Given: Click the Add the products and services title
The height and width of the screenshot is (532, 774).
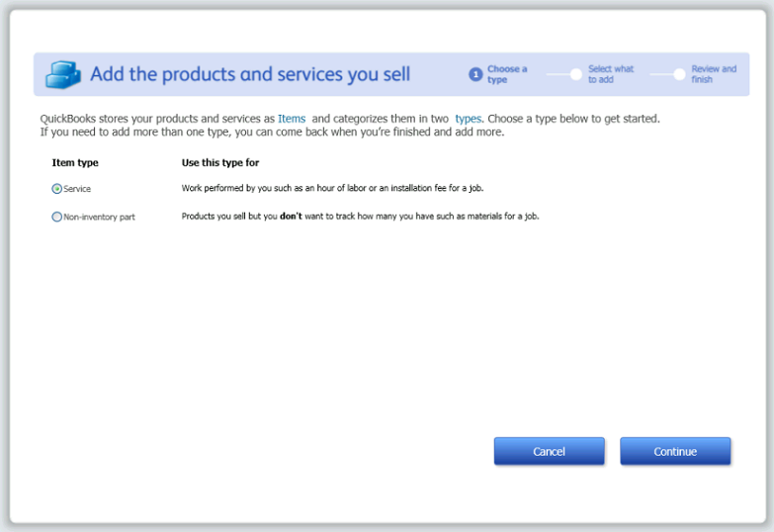Looking at the screenshot, I should click(x=250, y=74).
